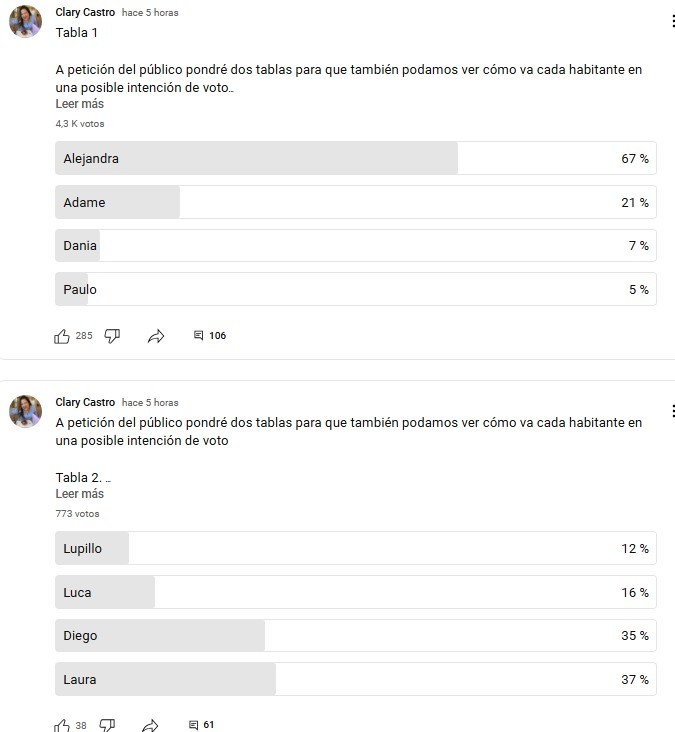Pick the Lupillo poll option
The width and height of the screenshot is (675, 732).
[x=355, y=548]
